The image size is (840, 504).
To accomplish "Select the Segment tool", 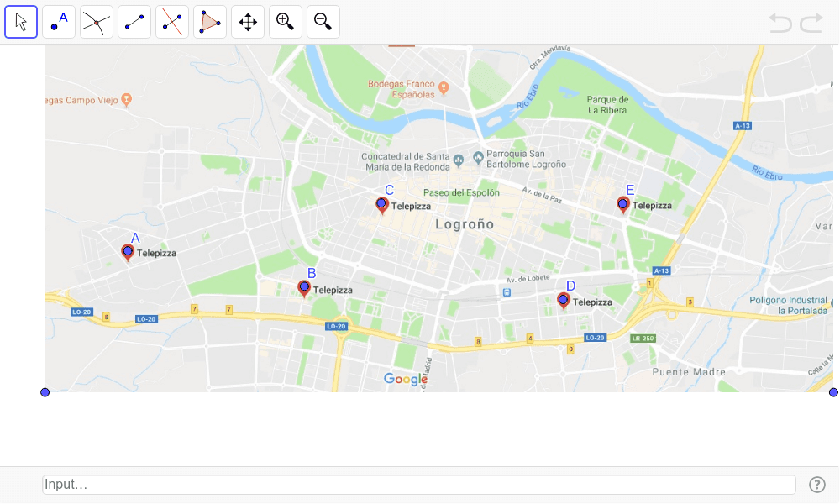I will [x=134, y=22].
